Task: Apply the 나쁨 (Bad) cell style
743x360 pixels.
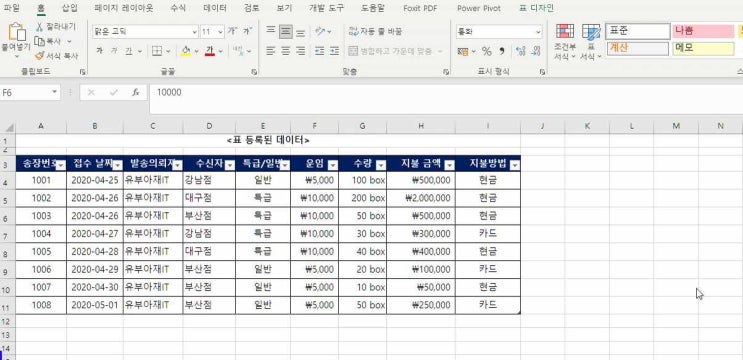Action: tap(703, 31)
